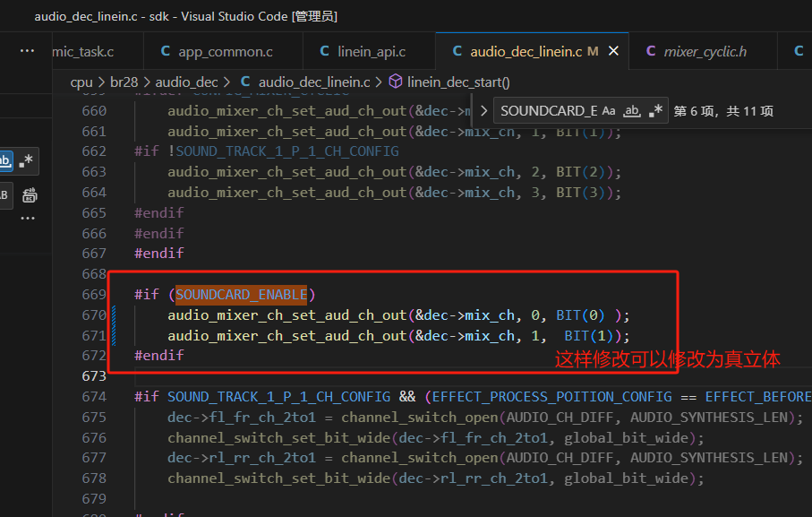Click line number 667 in the gutter
Viewport: 812px width, 517px height.
(x=94, y=254)
